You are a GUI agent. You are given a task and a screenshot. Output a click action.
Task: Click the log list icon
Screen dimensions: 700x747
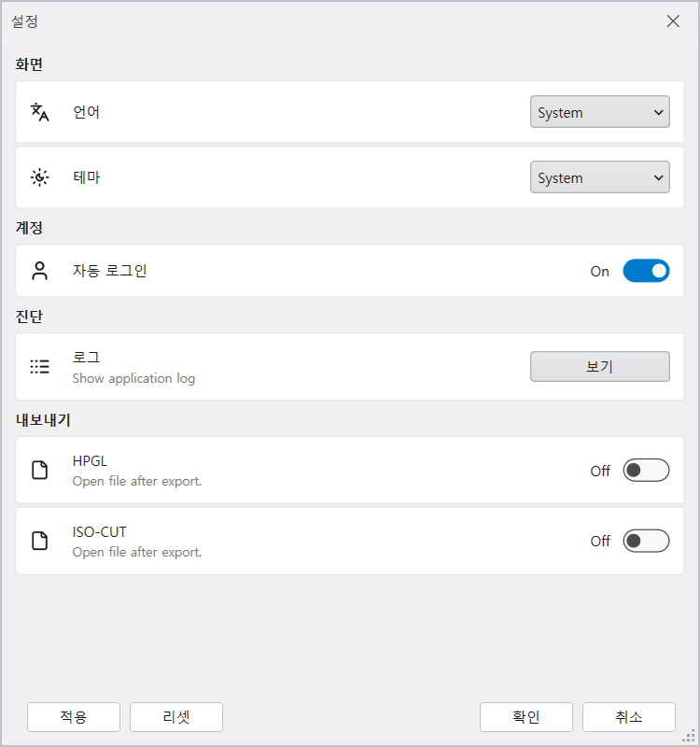click(x=39, y=366)
